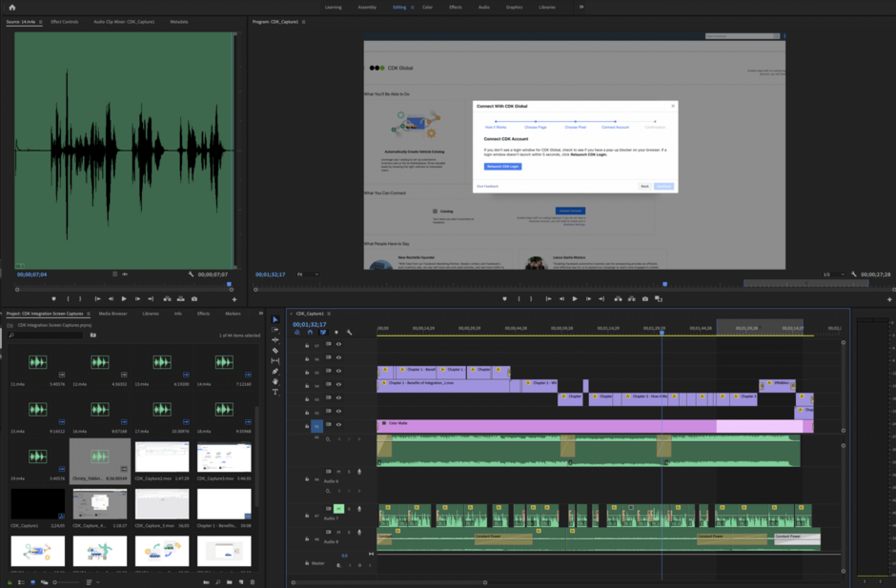Adjust Project panel thumbnail zoom slider

point(68,582)
